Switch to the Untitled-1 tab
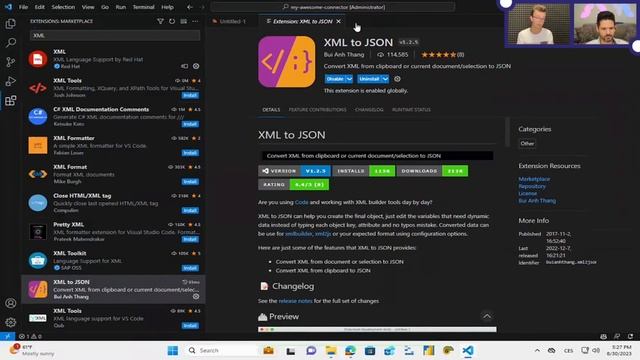This screenshot has height=360, width=640. [232, 21]
